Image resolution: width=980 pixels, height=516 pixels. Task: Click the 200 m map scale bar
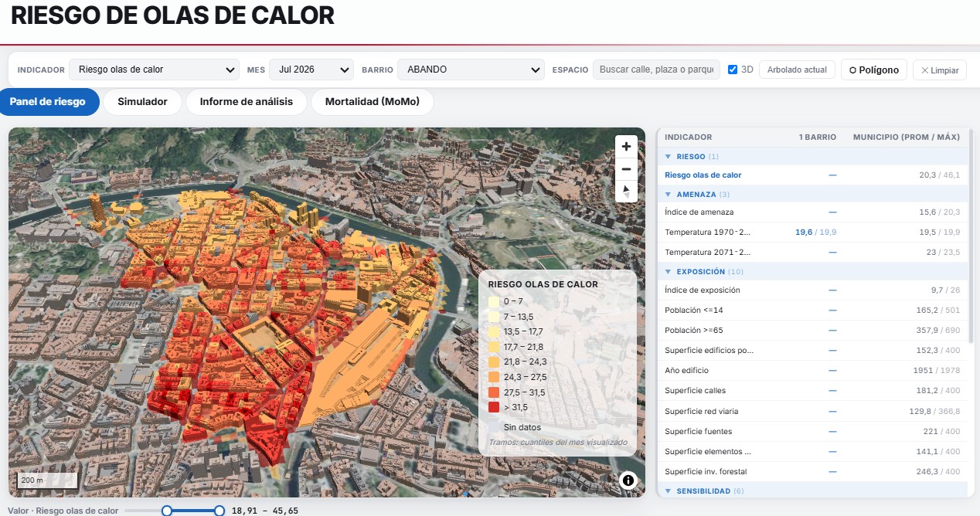[x=46, y=480]
